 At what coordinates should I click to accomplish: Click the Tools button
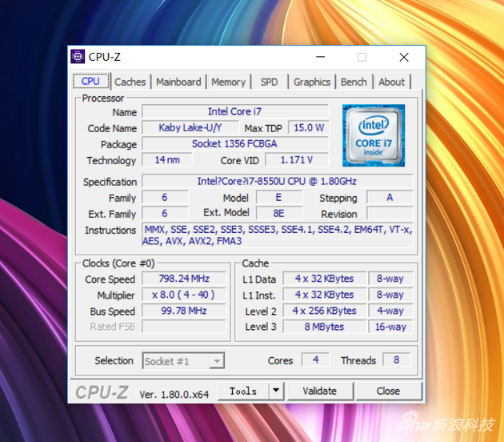pos(243,391)
